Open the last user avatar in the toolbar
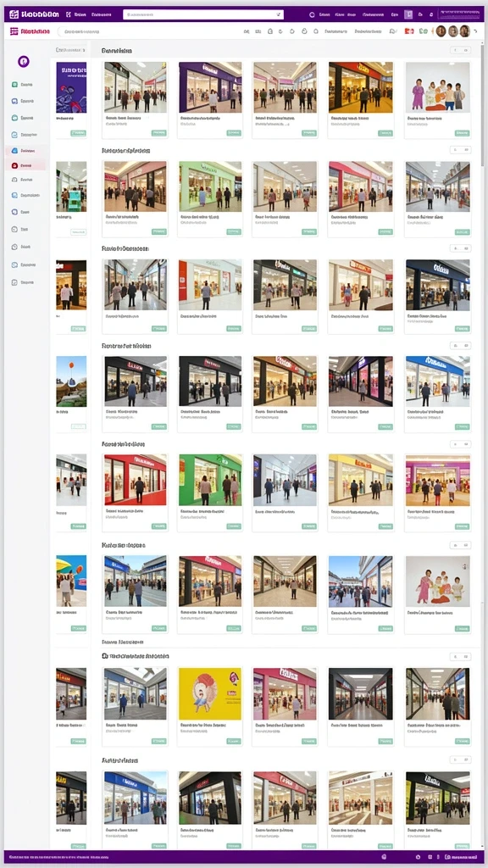 (465, 31)
